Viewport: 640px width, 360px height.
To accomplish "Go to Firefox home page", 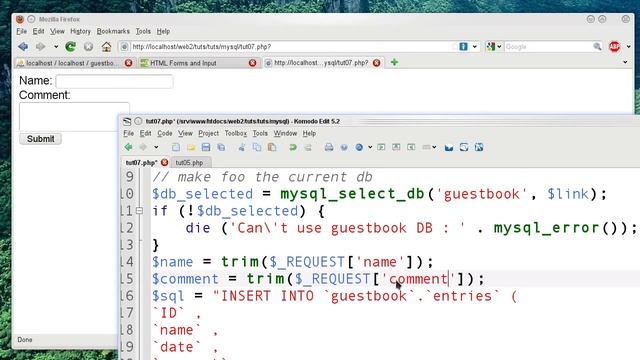I will (x=107, y=47).
